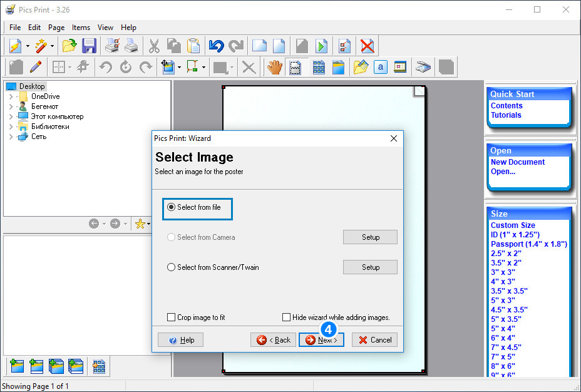Click the Contents link in Quick Start
Image resolution: width=581 pixels, height=392 pixels.
click(x=506, y=106)
